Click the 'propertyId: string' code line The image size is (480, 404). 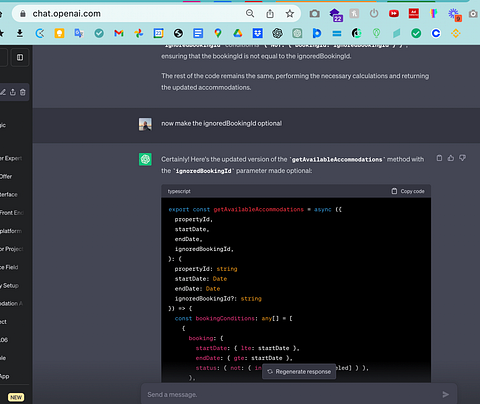pyautogui.click(x=206, y=269)
